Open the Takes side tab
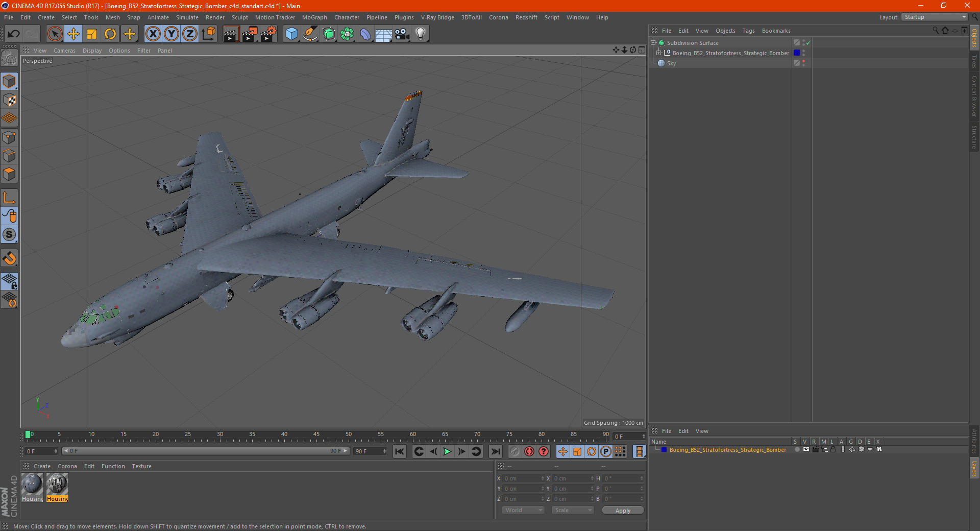Image resolution: width=980 pixels, height=531 pixels. (974, 62)
